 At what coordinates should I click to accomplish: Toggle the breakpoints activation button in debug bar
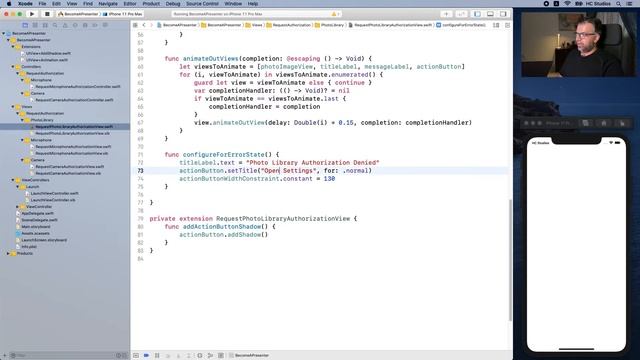(x=146, y=356)
